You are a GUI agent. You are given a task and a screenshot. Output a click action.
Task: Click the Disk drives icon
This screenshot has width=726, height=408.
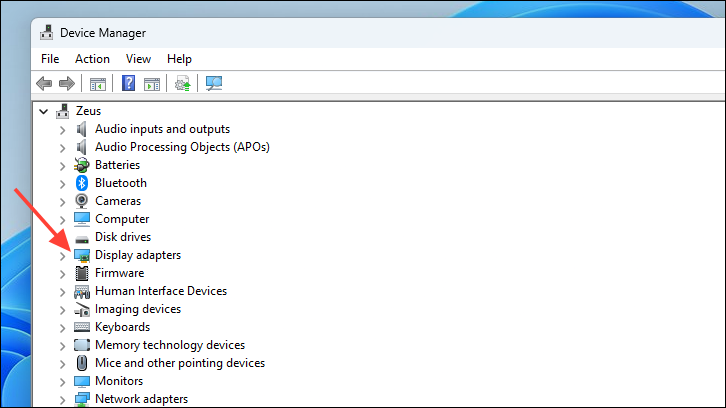tap(82, 239)
